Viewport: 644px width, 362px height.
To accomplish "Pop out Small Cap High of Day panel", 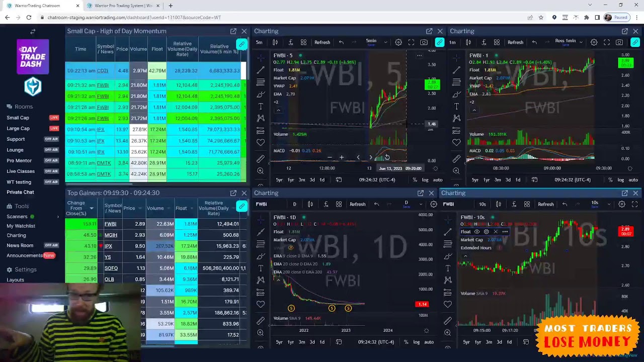I will (x=233, y=31).
